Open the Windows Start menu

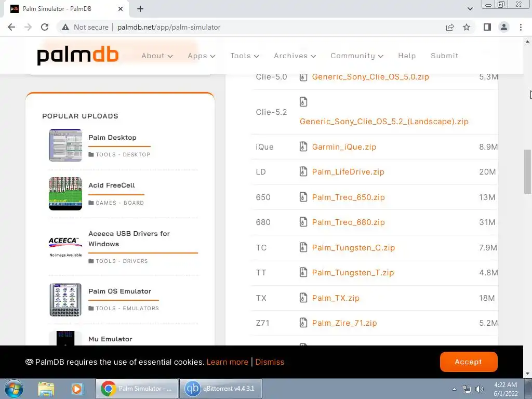pos(14,389)
